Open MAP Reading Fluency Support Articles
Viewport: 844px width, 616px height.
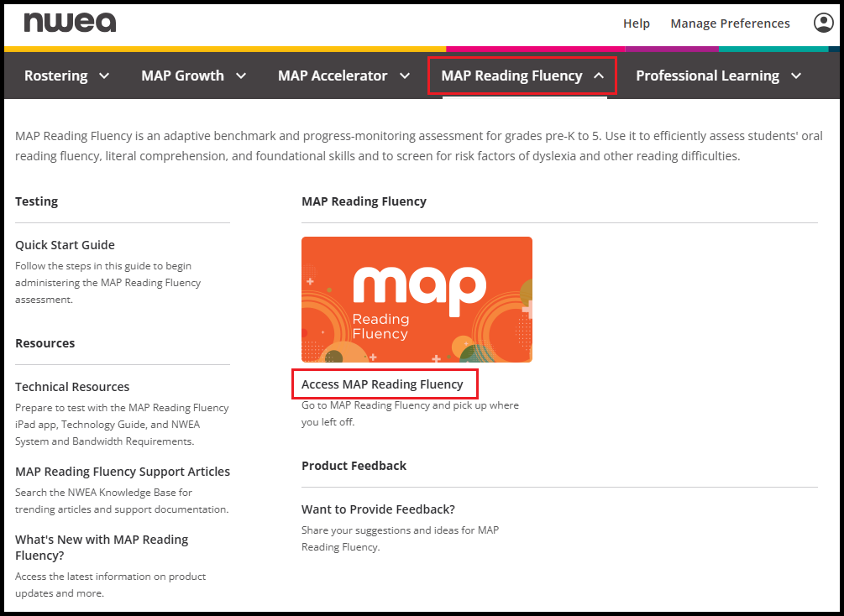(x=123, y=472)
